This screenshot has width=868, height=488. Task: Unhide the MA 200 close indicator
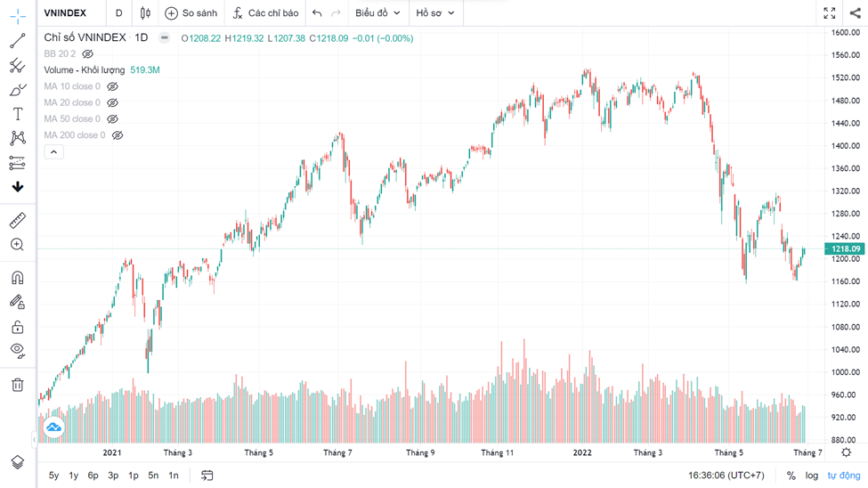click(118, 135)
